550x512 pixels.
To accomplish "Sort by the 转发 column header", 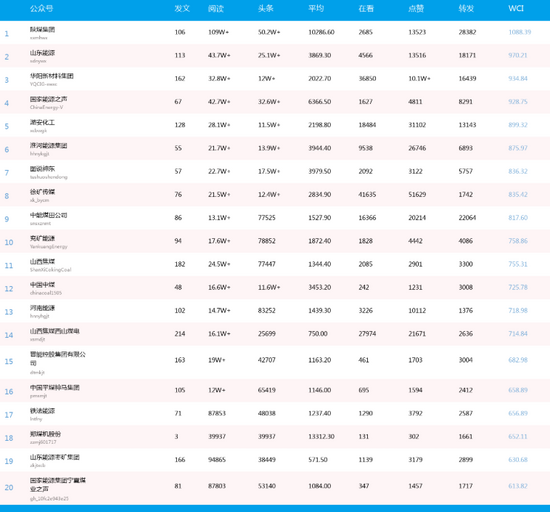I will pos(466,9).
